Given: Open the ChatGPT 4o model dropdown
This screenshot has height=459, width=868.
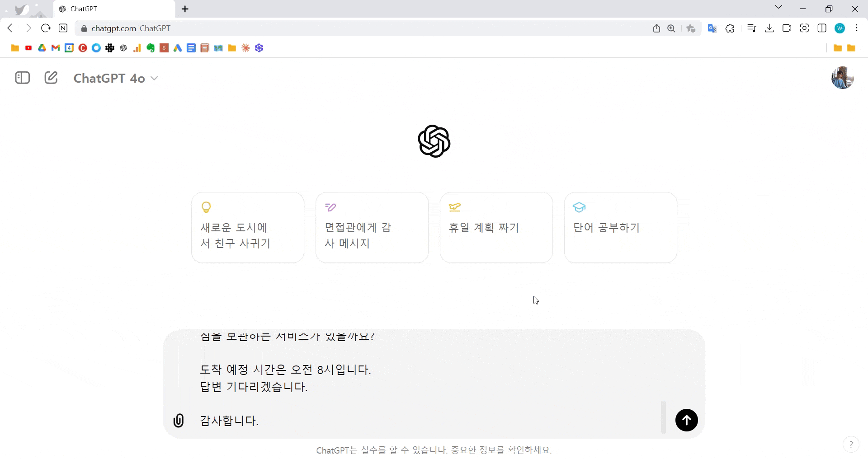Looking at the screenshot, I should [116, 78].
